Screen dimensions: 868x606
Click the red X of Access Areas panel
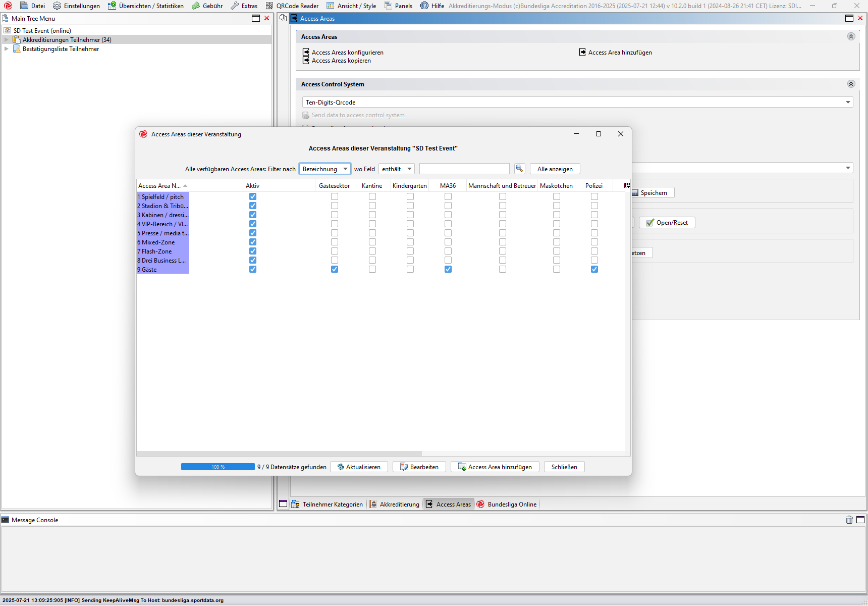click(x=860, y=18)
